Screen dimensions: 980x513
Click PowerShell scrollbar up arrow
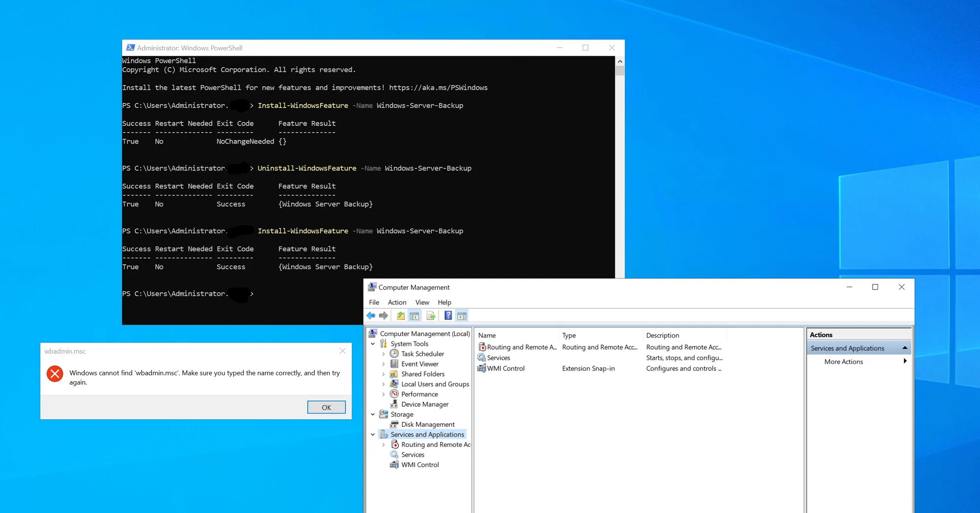(x=620, y=61)
